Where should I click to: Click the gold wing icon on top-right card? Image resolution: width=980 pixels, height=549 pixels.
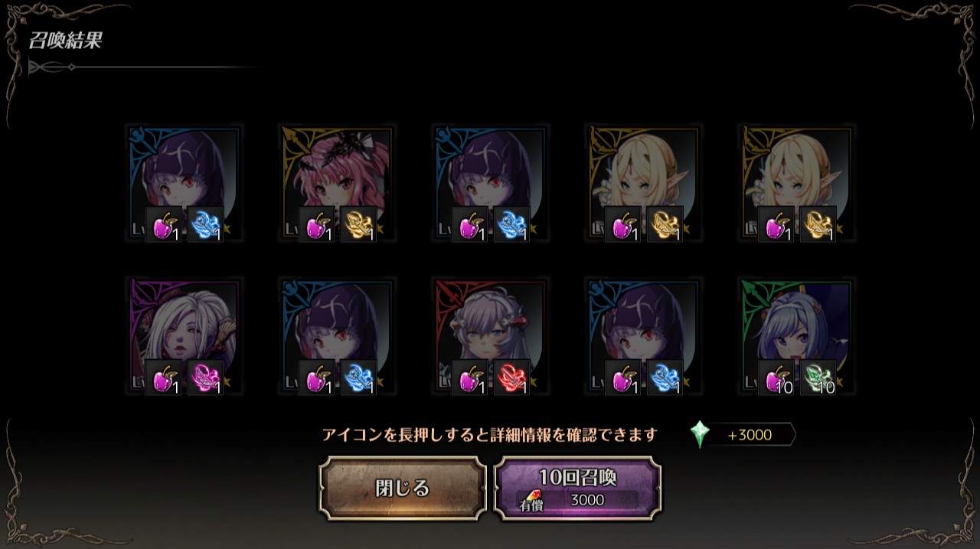click(818, 224)
